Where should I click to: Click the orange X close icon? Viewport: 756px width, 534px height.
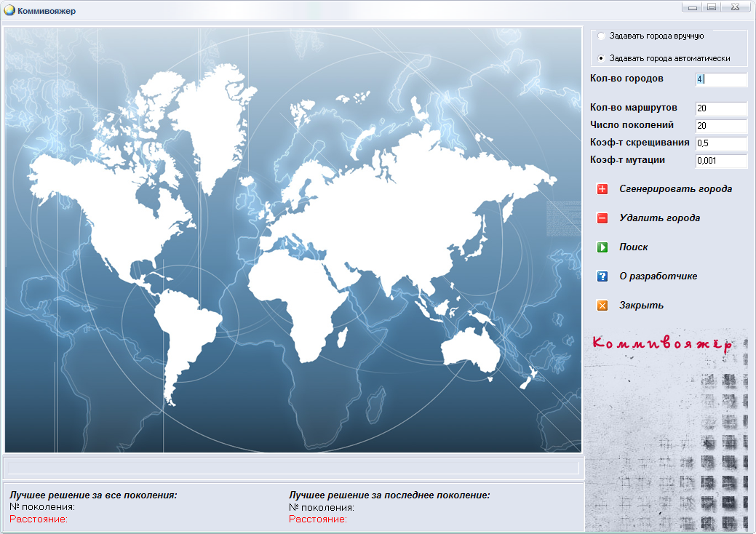pyautogui.click(x=602, y=306)
